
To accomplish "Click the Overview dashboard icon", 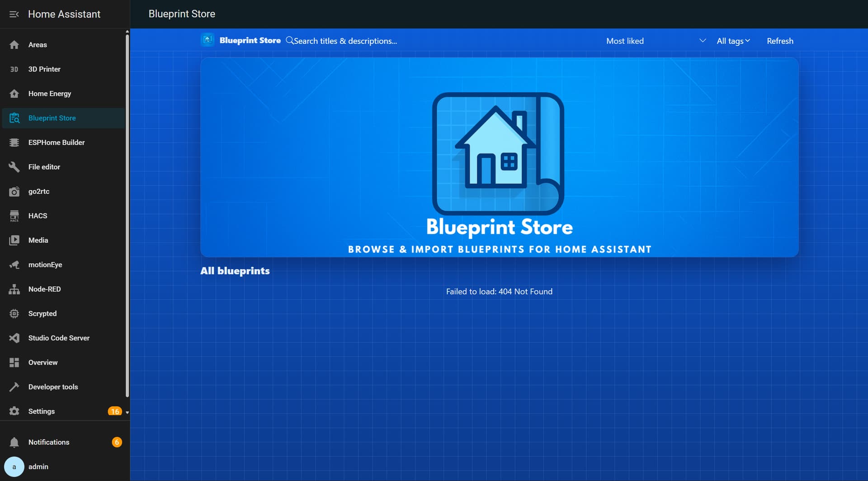I will (x=14, y=362).
